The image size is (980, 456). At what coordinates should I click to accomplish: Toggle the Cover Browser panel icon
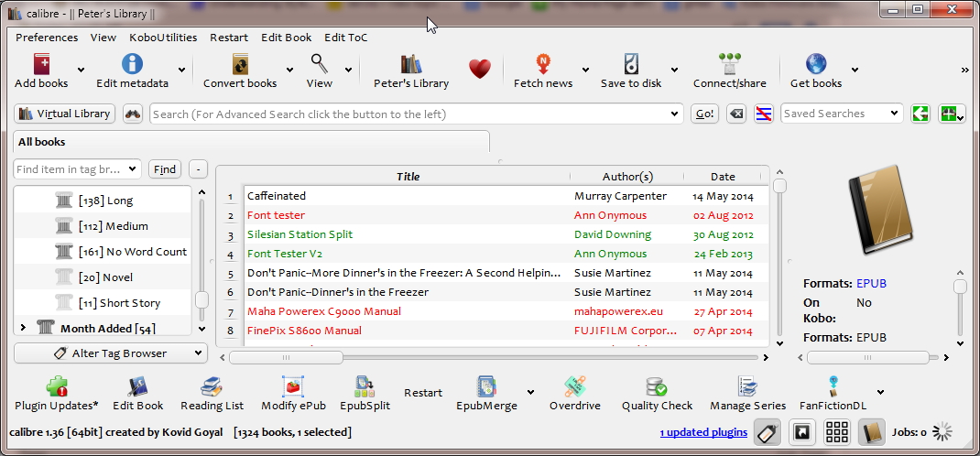tap(802, 431)
